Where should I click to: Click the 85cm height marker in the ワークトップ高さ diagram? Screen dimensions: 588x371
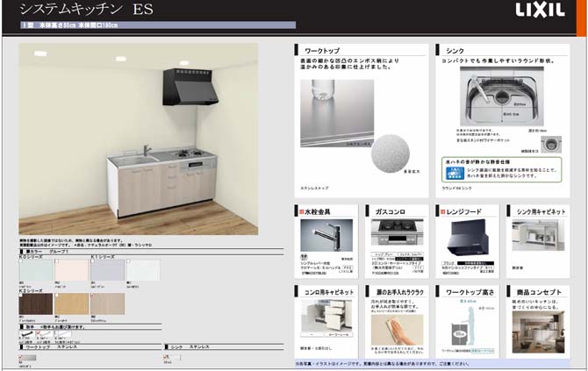click(459, 333)
